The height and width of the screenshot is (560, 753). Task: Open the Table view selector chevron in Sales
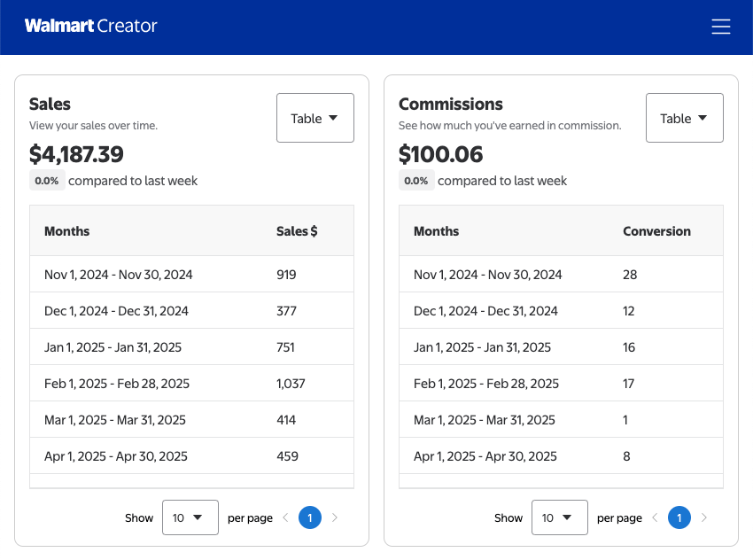(334, 118)
